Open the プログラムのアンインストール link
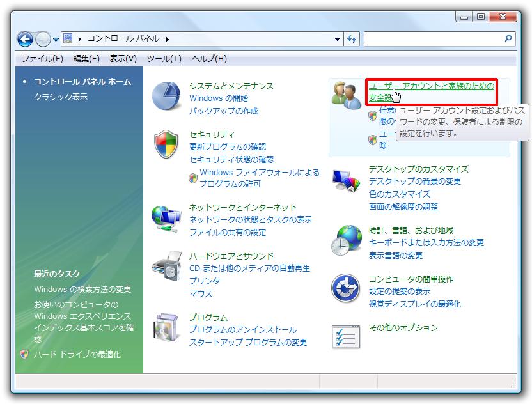Screen dimensions: 532x404 tap(243, 330)
